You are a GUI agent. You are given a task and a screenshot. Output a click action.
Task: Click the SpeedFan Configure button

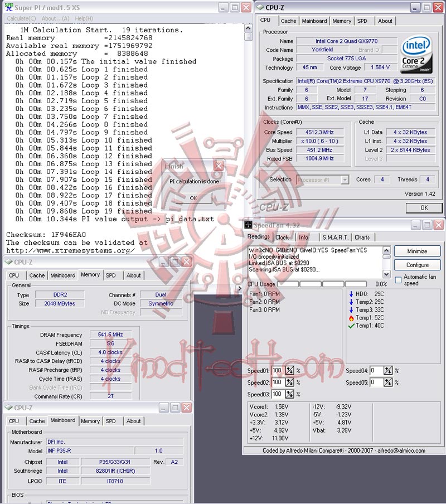pos(417,265)
